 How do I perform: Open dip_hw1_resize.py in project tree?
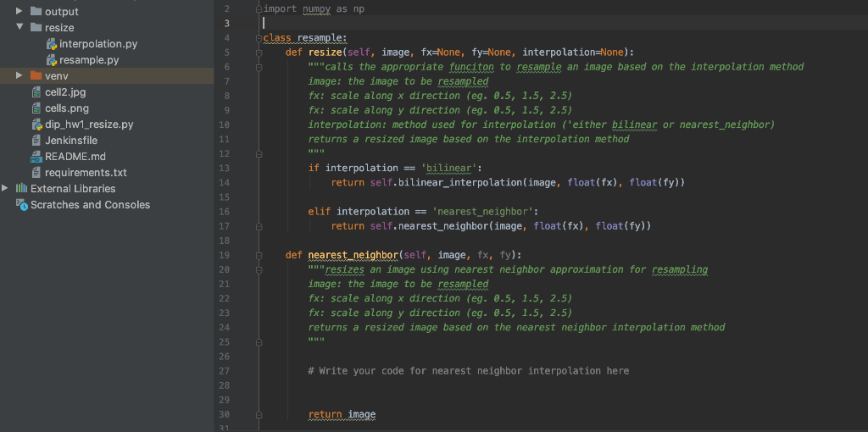(89, 124)
